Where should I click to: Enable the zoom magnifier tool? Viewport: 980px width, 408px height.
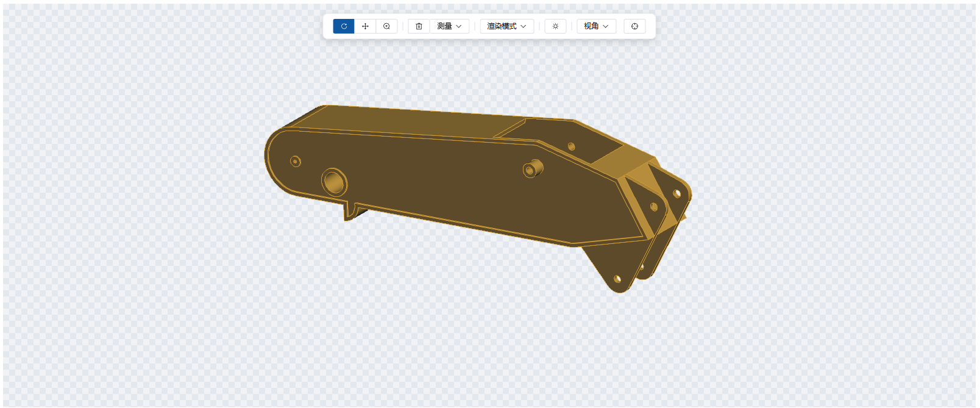pyautogui.click(x=386, y=26)
